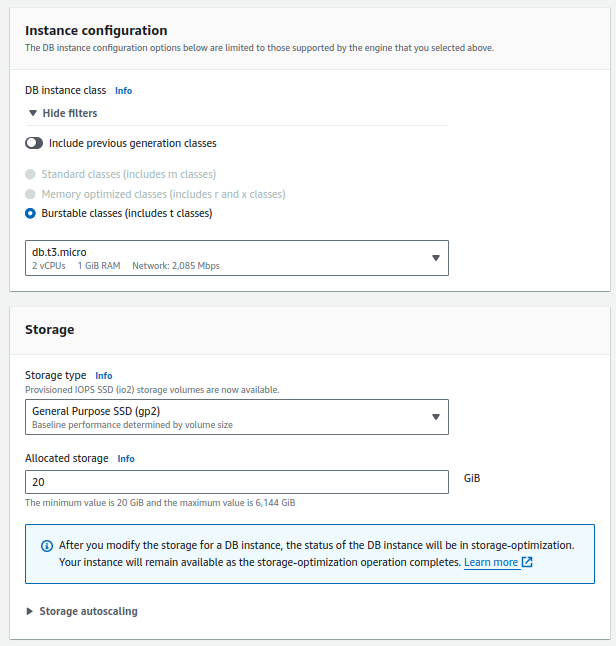Open Info link beside Allocated storage
Screen dimensions: 616x646
[126, 459]
